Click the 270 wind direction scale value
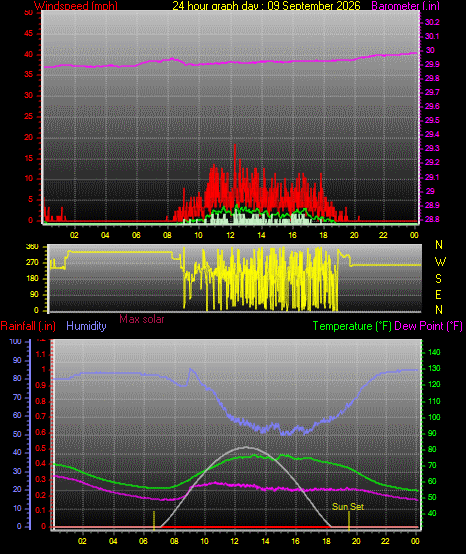 tap(32, 263)
